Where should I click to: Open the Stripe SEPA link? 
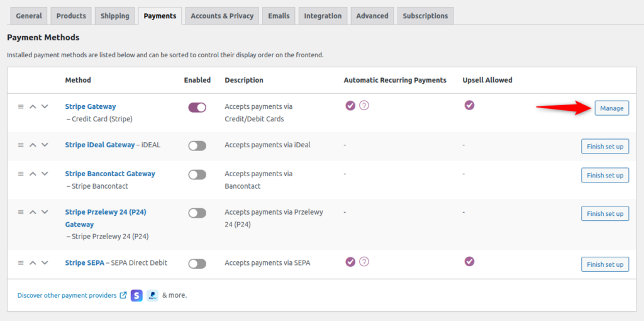85,262
